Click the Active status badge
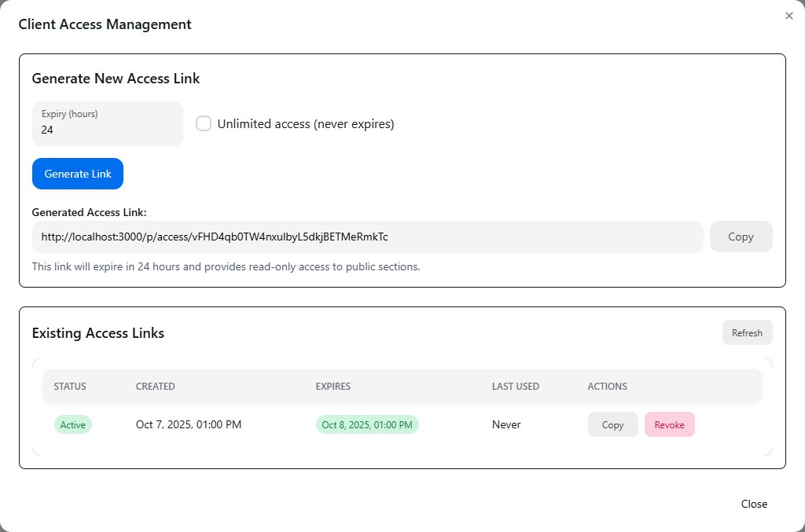 [72, 424]
